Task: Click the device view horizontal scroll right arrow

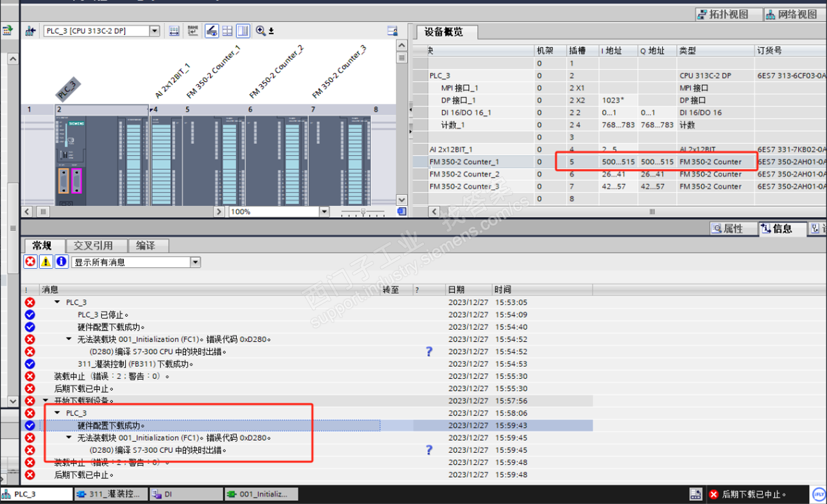Action: click(219, 212)
